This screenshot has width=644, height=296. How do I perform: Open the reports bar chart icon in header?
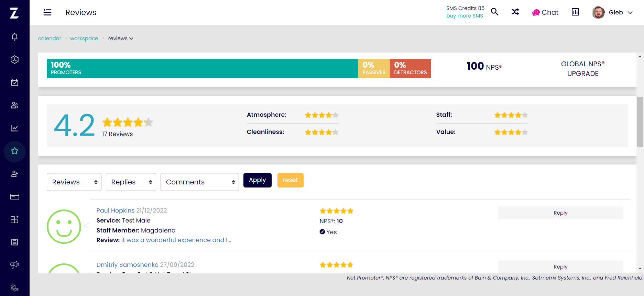575,12
